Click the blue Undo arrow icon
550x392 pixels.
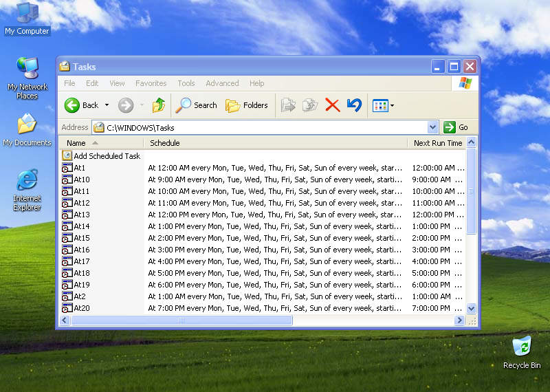coord(354,105)
